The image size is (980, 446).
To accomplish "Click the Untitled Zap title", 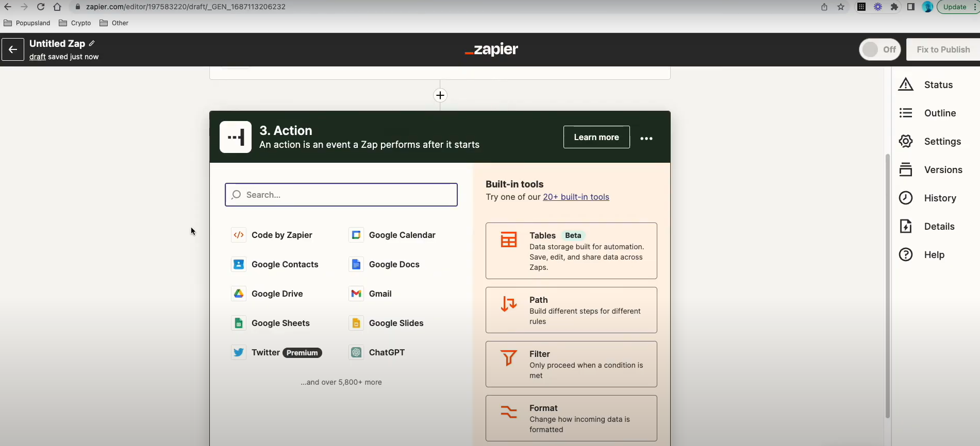I will coord(57,43).
